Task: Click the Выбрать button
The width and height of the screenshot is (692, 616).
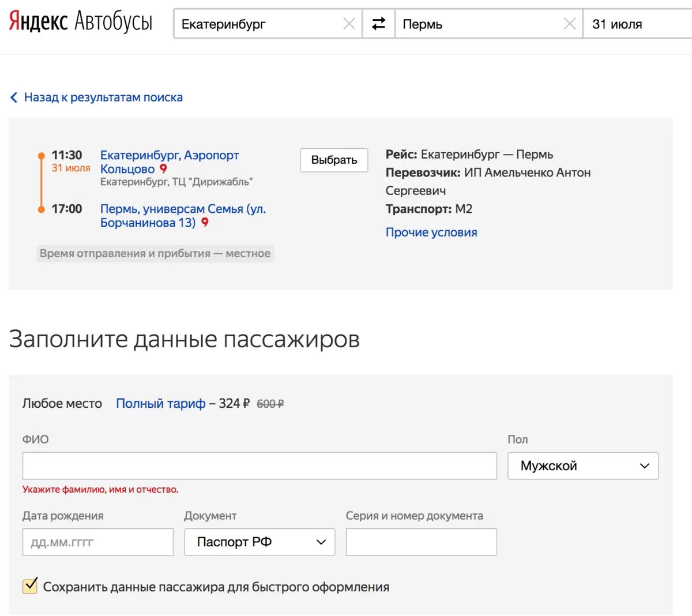Action: 334,160
